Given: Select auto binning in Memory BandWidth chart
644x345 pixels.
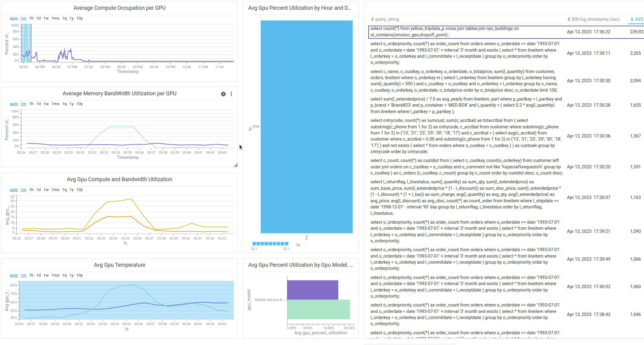Looking at the screenshot, I should tap(14, 104).
